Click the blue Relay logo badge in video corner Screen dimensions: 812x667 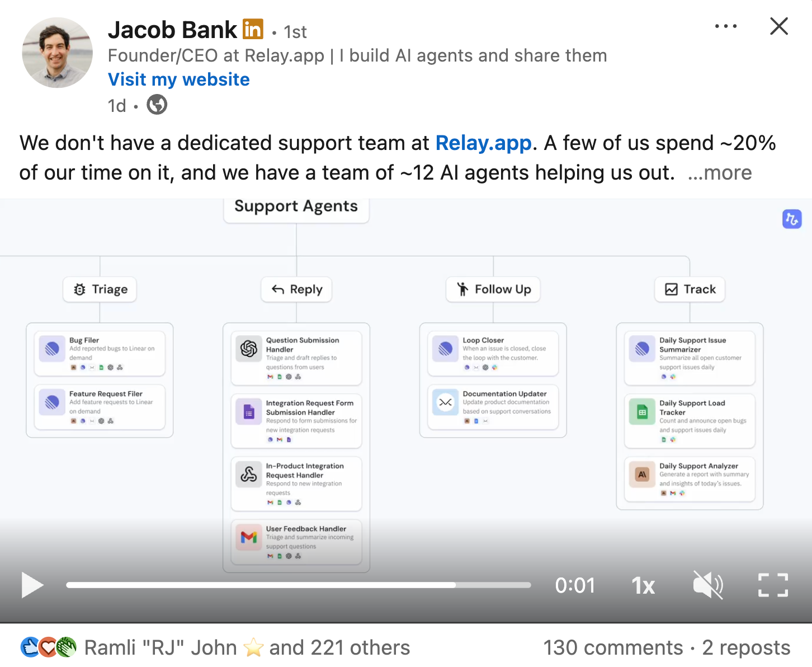[x=792, y=219]
